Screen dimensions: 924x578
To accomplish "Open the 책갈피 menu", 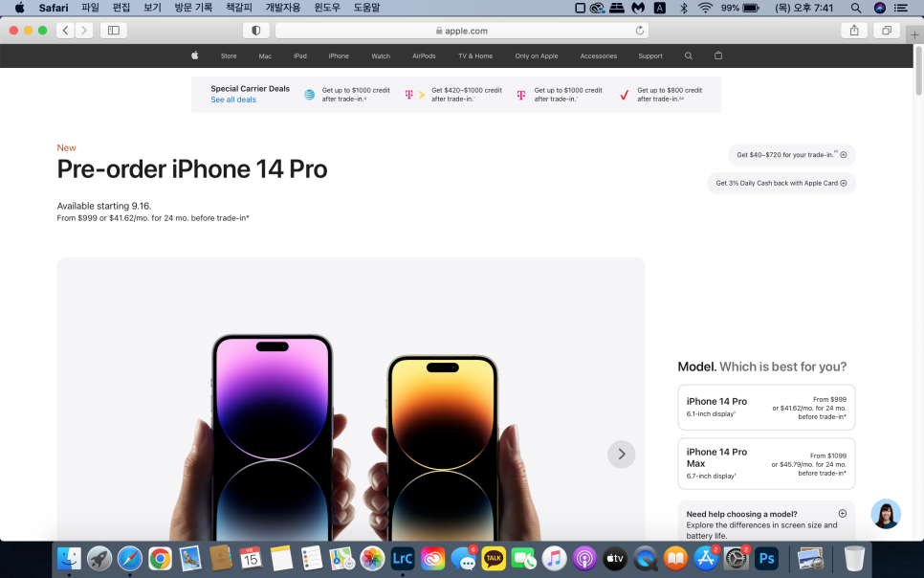I will click(x=239, y=8).
